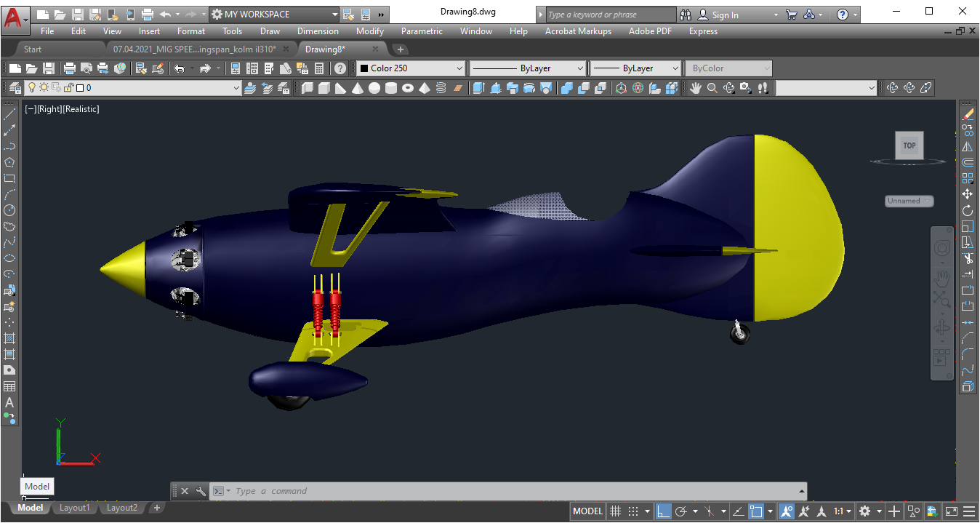This screenshot has height=523, width=980.
Task: Activate the Zoom magnifier tool
Action: click(x=712, y=88)
